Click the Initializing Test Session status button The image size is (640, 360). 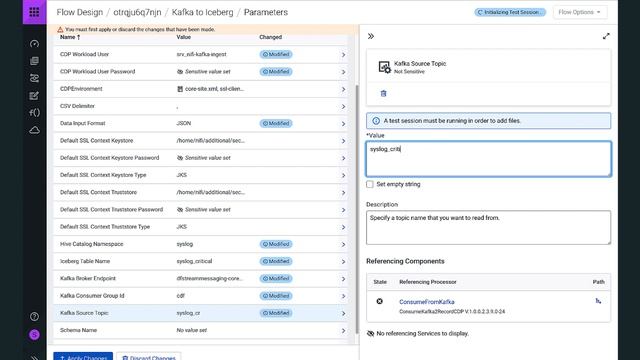(510, 12)
